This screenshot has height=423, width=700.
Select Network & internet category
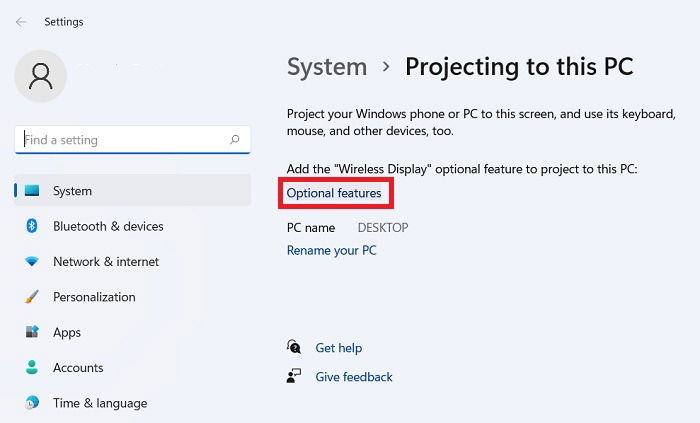point(106,262)
